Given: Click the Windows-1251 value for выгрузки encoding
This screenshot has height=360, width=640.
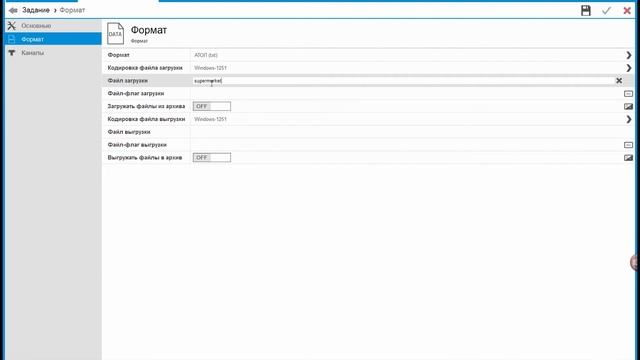Looking at the screenshot, I should (210, 119).
